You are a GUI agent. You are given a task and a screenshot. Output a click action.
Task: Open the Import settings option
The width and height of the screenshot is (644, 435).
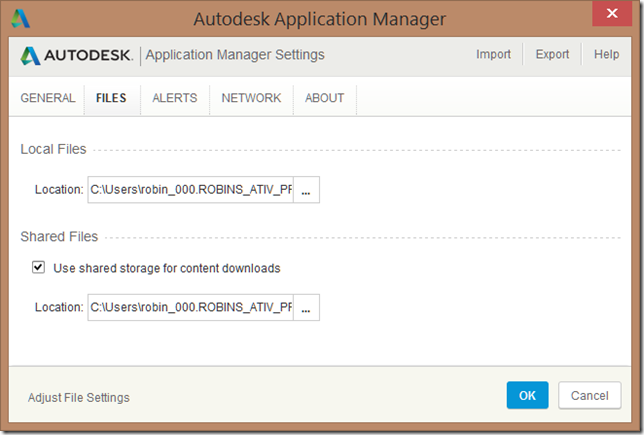(x=493, y=55)
